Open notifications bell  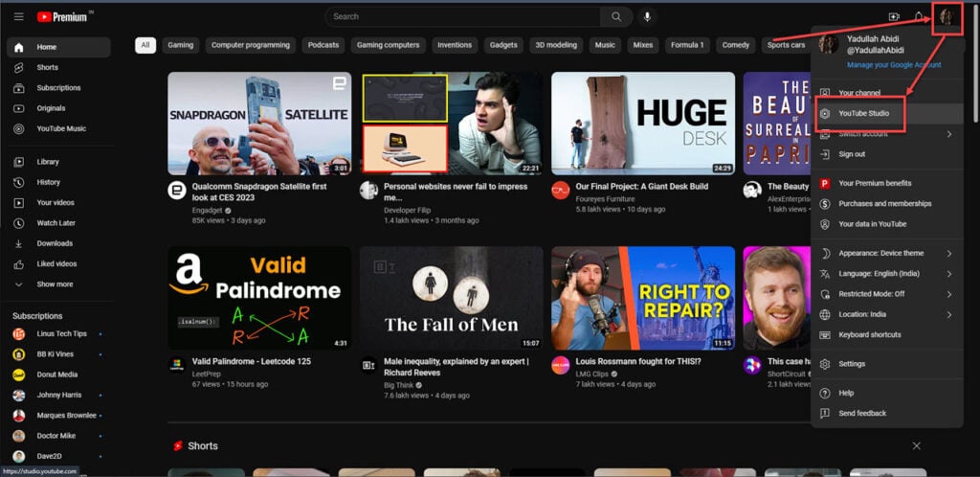click(x=919, y=17)
